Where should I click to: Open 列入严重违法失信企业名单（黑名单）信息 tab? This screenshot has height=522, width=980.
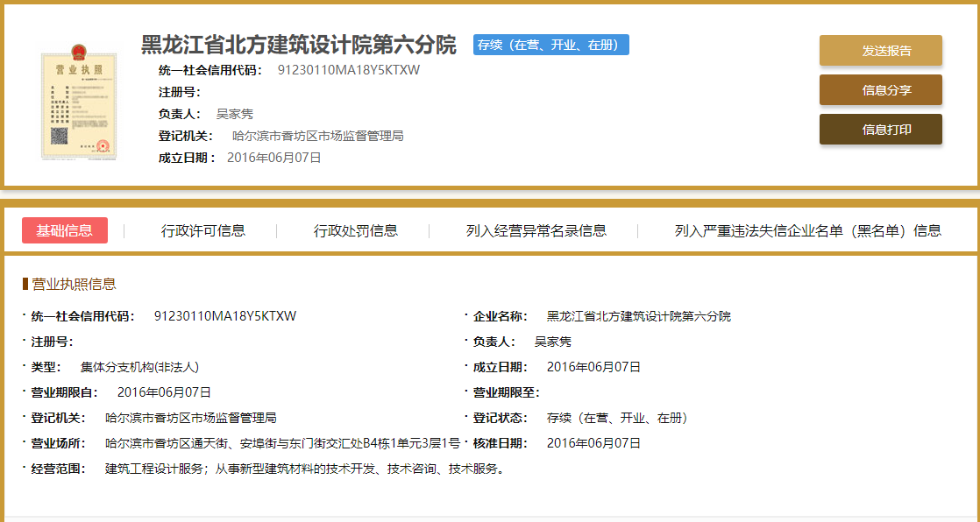807,230
